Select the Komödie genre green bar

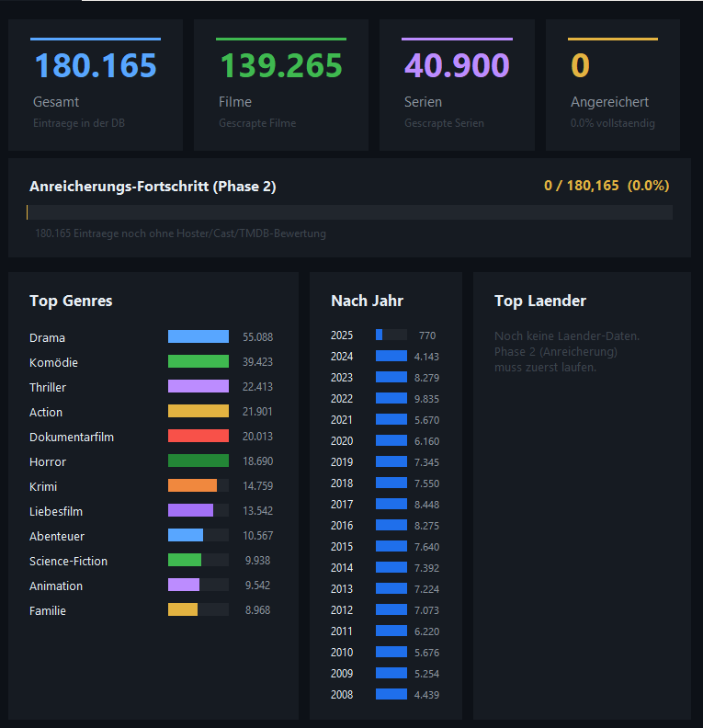(198, 361)
